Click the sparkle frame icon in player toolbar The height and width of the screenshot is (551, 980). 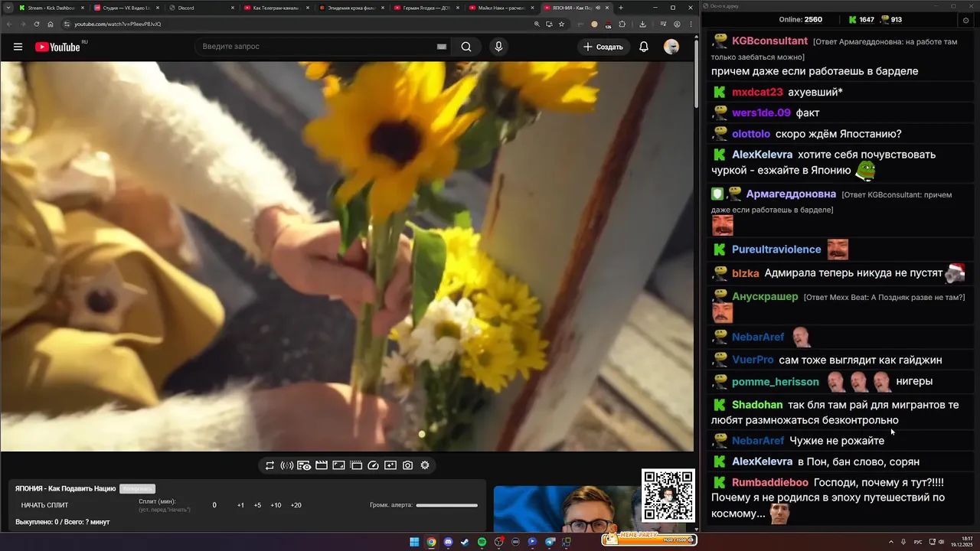(x=390, y=465)
